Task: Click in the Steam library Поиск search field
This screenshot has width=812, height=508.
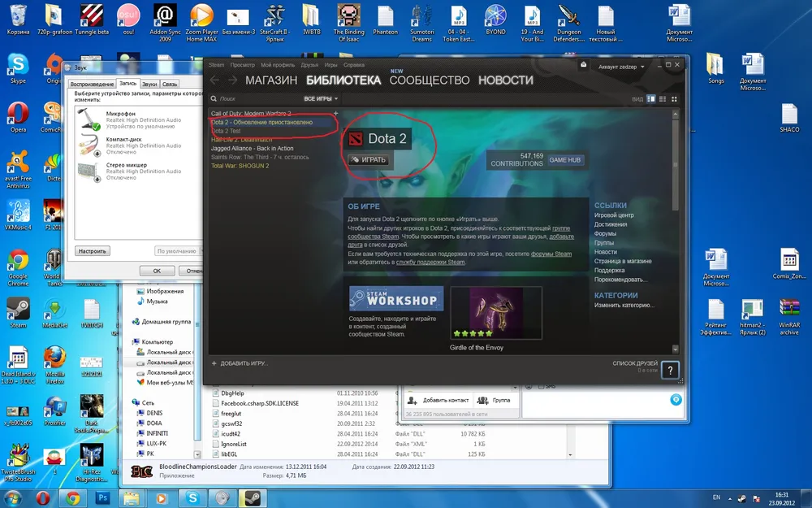Action: 252,98
